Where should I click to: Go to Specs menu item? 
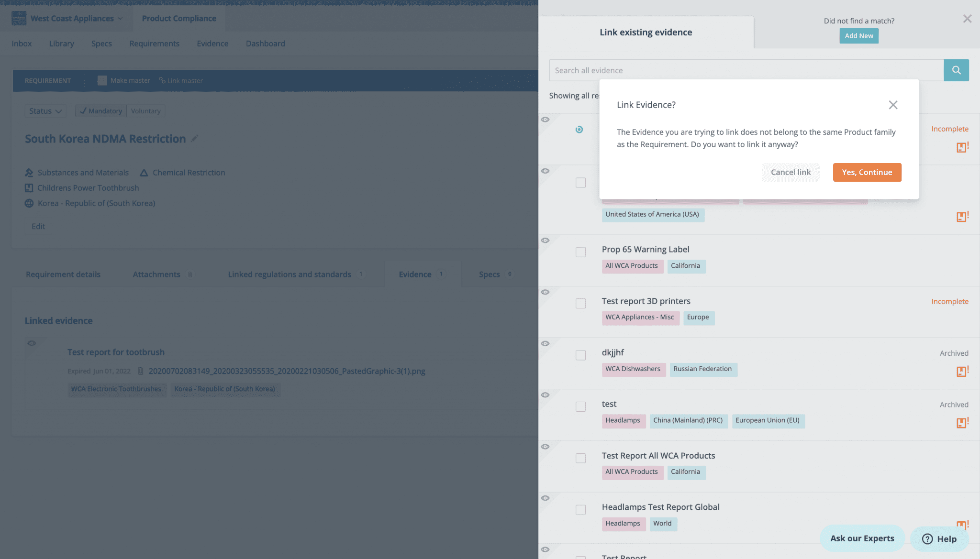101,44
